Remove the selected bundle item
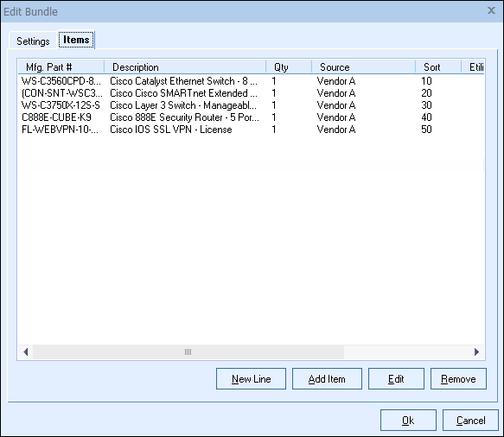 [458, 379]
